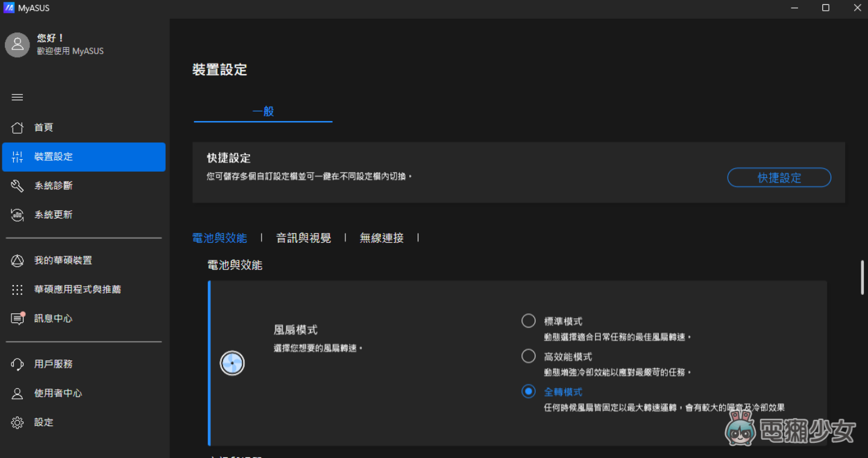Click the 您好！ greeting text
The width and height of the screenshot is (868, 458).
pyautogui.click(x=51, y=38)
